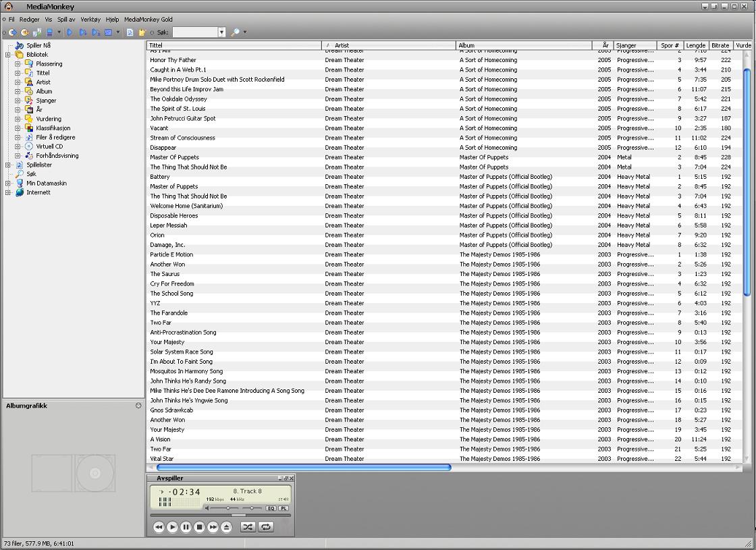Click inside the Søk search input field
The width and height of the screenshot is (756, 550).
195,32
